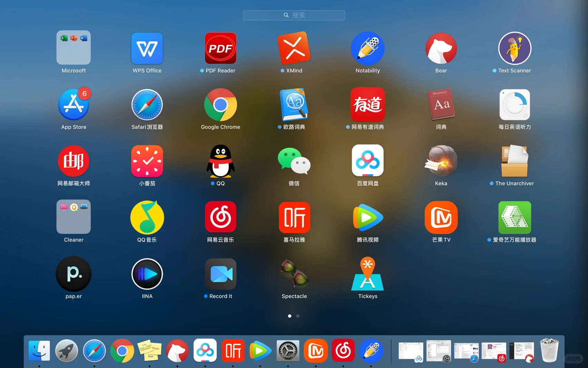Open 腾讯视频 in the Launchpad grid

tap(368, 217)
